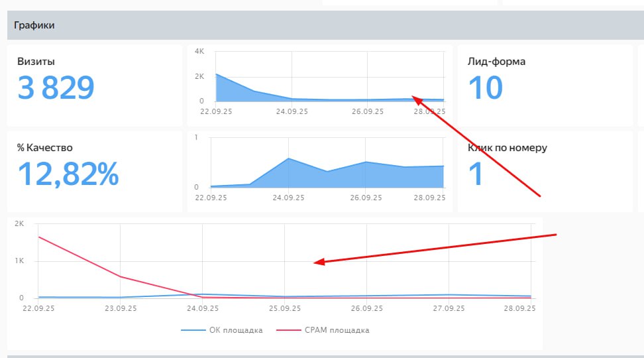Click the quality chart peak at 24.09.25
644x358 pixels.
288,158
